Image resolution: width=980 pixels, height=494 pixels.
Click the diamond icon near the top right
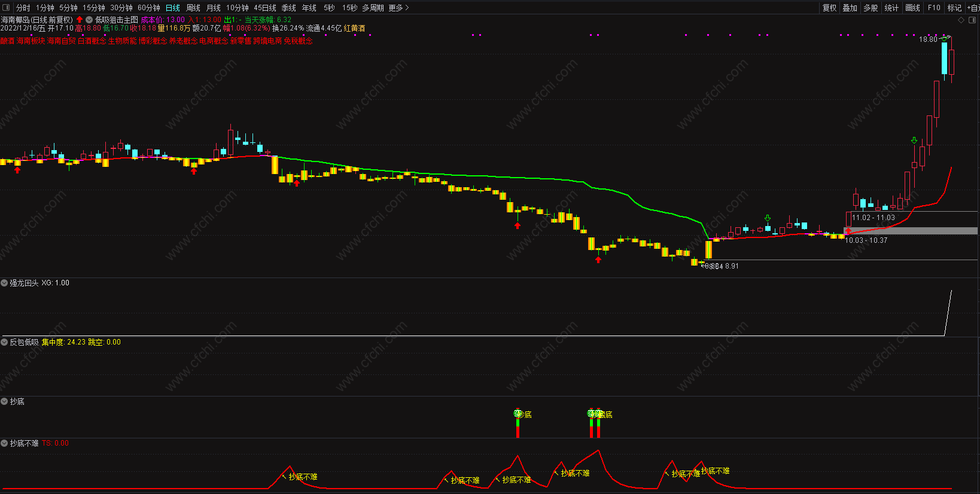(961, 20)
